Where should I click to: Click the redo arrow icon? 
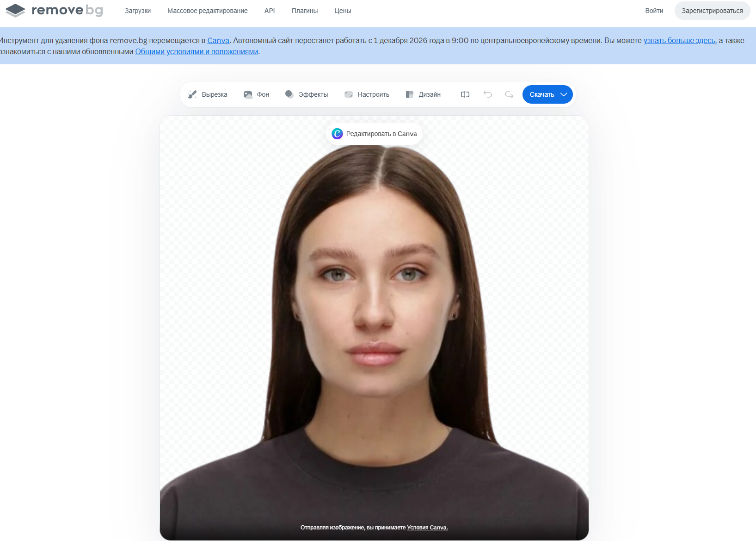pos(509,94)
